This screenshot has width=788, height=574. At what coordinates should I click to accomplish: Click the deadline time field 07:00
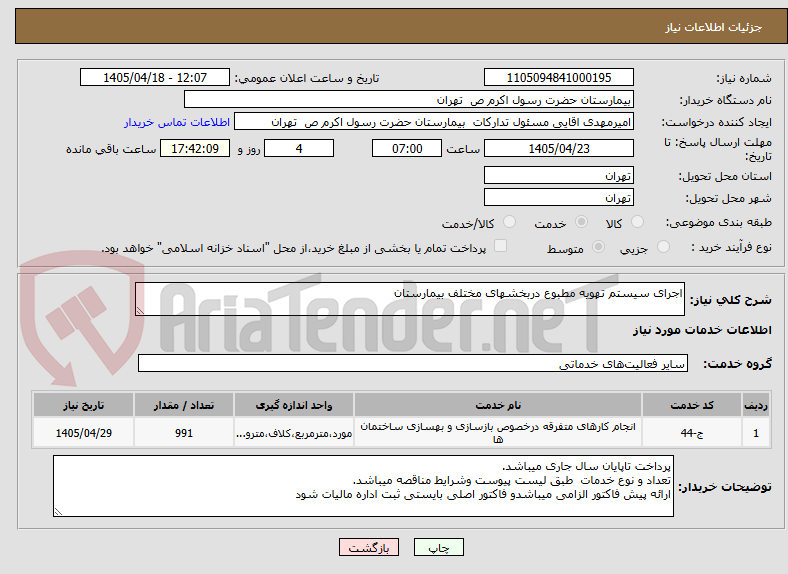pos(407,148)
